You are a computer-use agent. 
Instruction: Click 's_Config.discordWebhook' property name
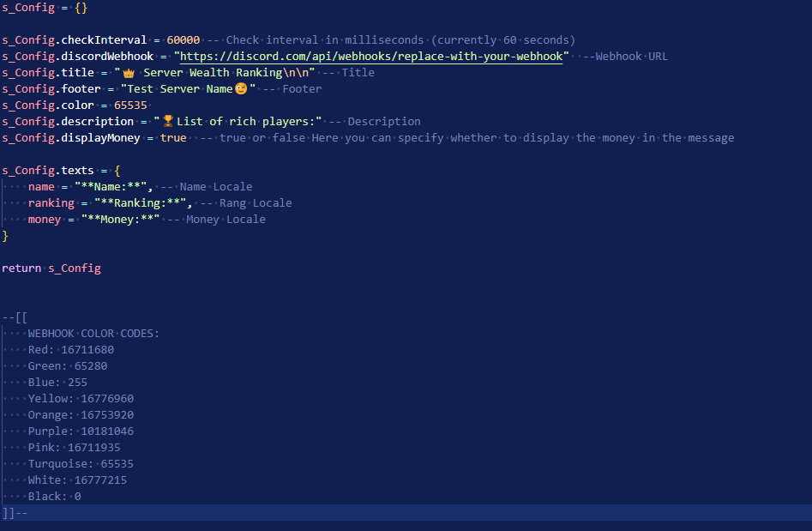[x=78, y=57]
